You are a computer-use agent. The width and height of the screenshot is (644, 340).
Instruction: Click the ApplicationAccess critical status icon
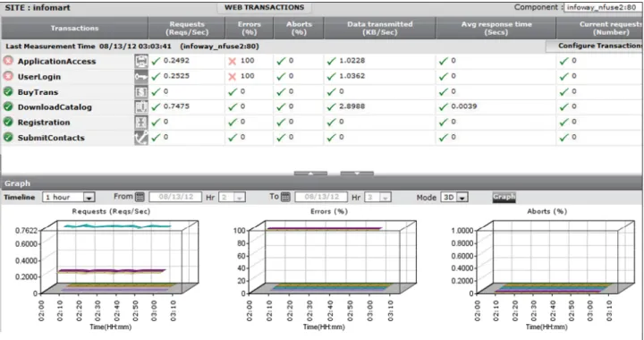[8, 61]
